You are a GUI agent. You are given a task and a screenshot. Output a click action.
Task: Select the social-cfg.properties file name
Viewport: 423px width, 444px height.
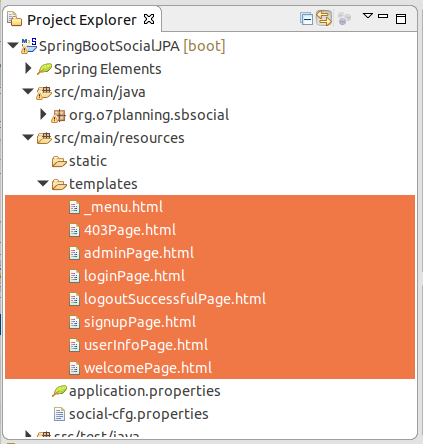click(x=139, y=414)
